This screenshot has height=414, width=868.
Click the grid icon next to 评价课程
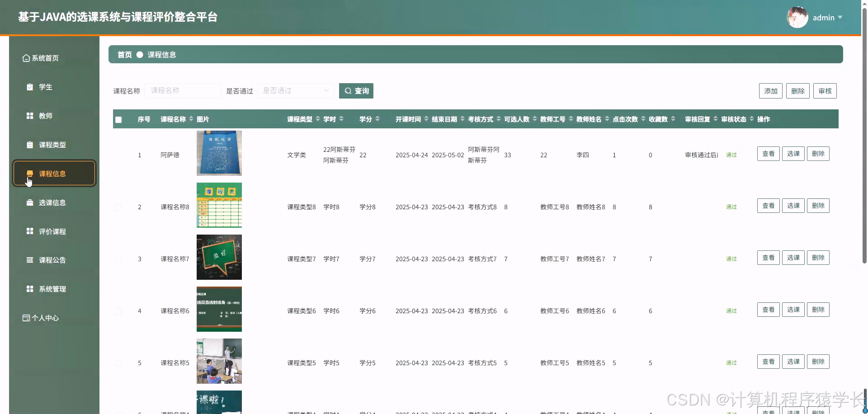point(30,231)
